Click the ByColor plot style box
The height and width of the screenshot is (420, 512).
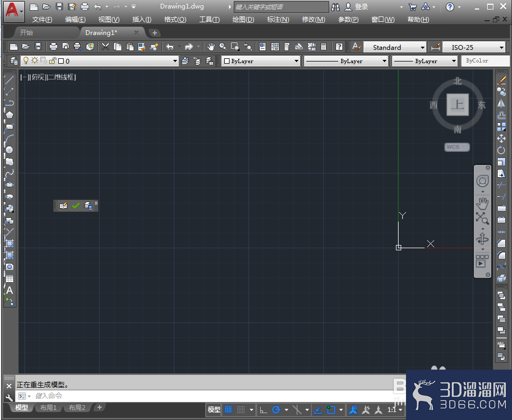pos(485,61)
